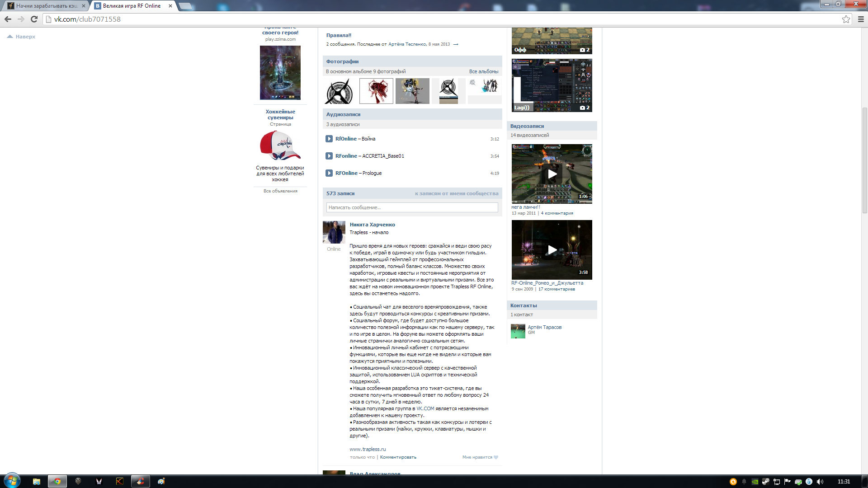This screenshot has width=868, height=488.
Task: Click the VK.COM link in the post
Action: 425,408
